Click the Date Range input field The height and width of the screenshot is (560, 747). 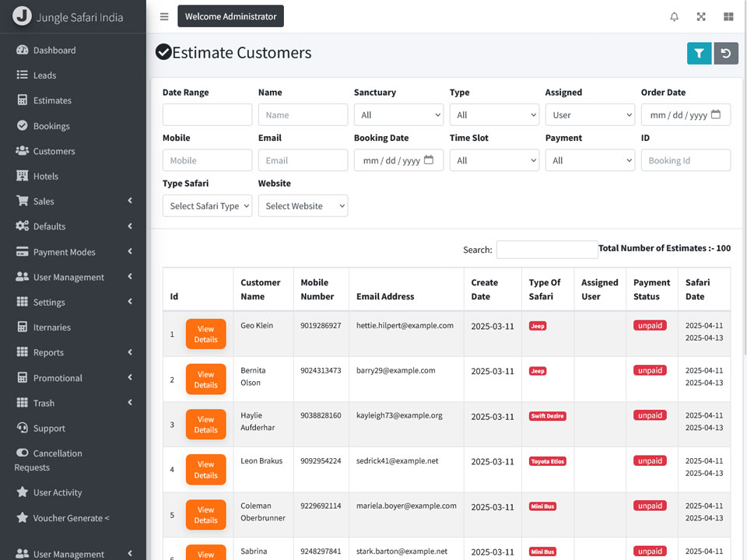[x=207, y=115]
